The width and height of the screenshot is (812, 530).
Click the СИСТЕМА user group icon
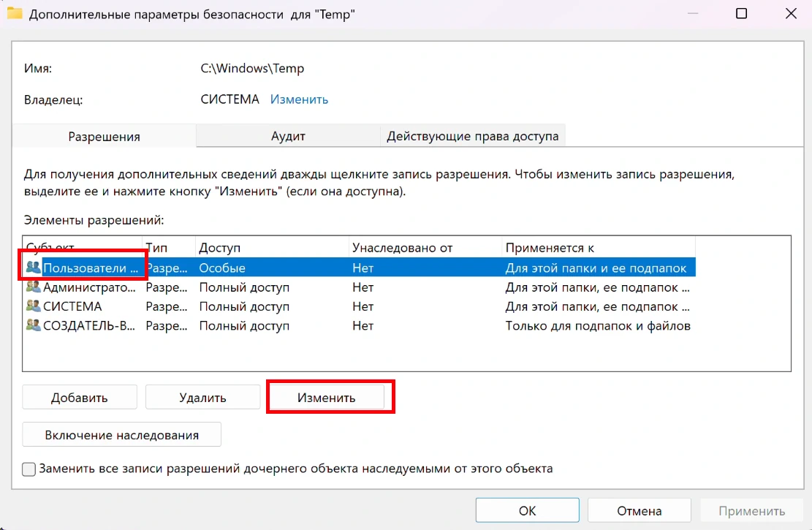(x=33, y=306)
